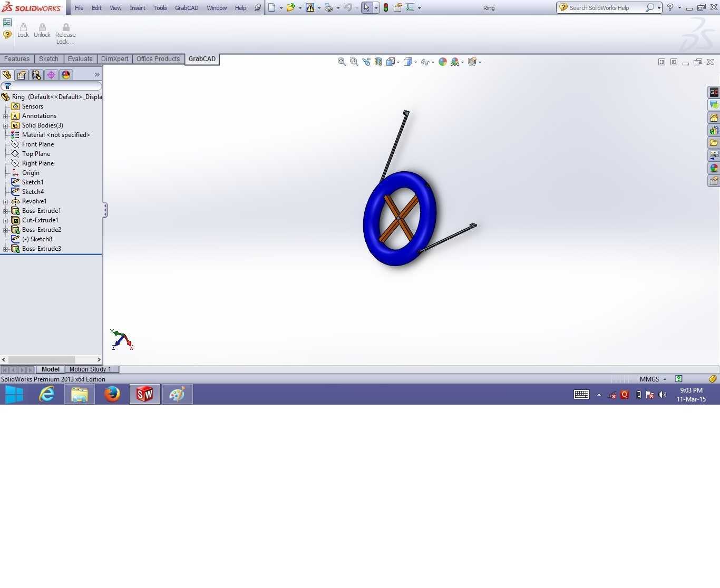Open View Orientation cube icon
Viewport: 720px width, 588px height.
coord(391,62)
